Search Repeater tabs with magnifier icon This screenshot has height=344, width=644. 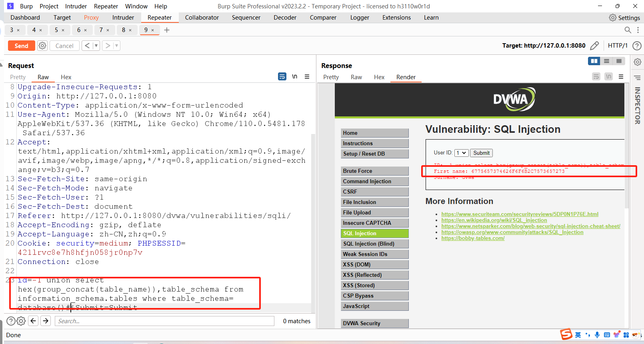[x=628, y=30]
